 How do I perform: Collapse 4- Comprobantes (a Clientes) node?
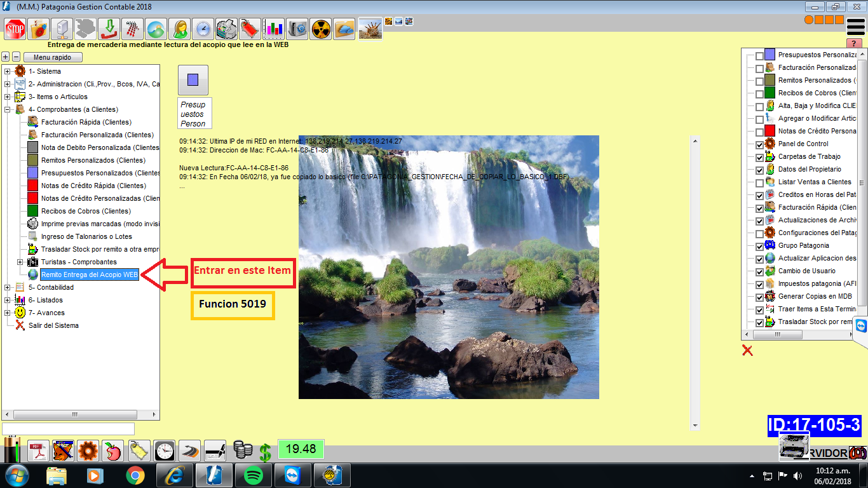click(x=8, y=109)
